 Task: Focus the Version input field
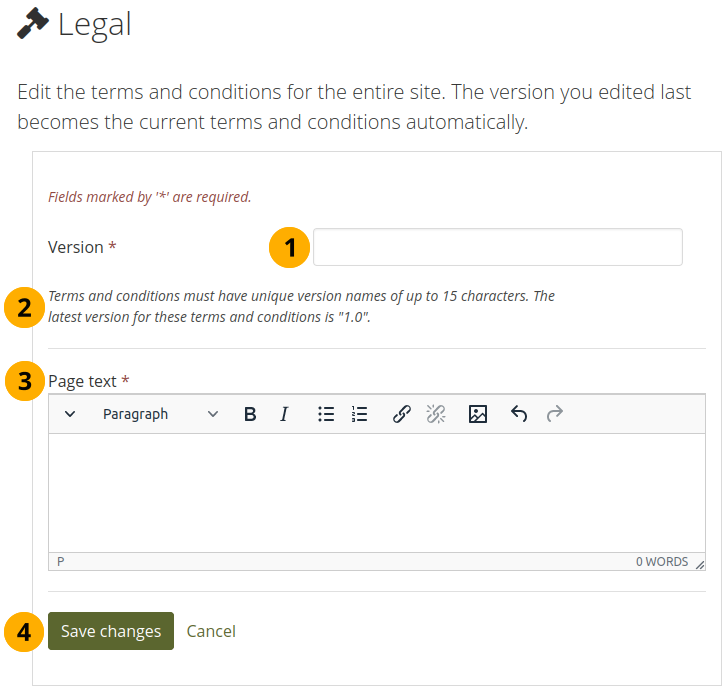click(x=497, y=247)
